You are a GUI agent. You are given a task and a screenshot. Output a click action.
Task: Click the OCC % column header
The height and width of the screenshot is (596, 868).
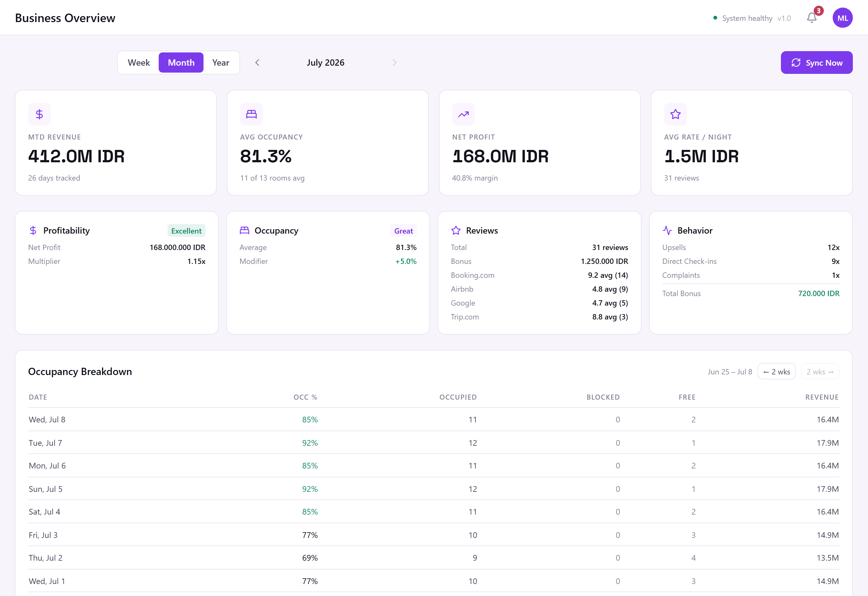pos(305,397)
